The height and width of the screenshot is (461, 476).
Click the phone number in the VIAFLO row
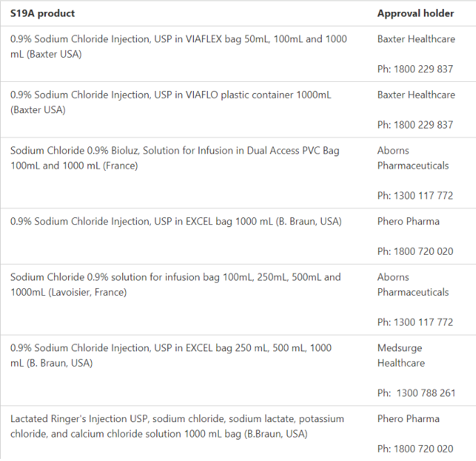coord(415,125)
